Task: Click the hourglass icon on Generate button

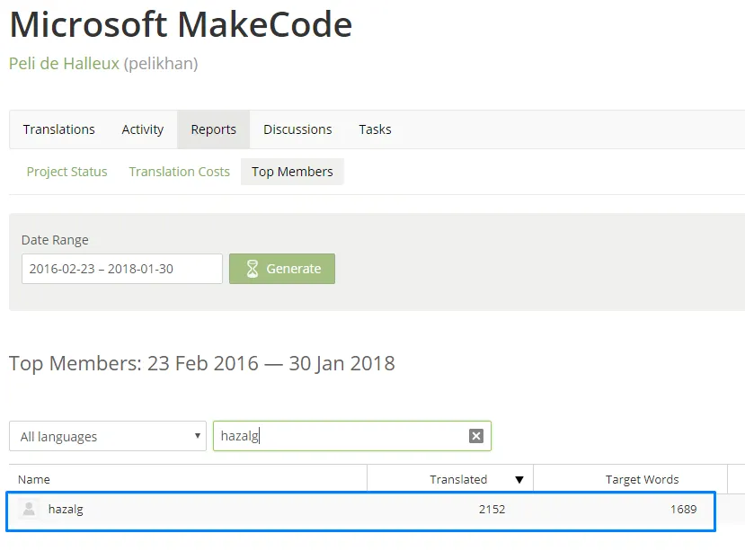Action: (253, 269)
